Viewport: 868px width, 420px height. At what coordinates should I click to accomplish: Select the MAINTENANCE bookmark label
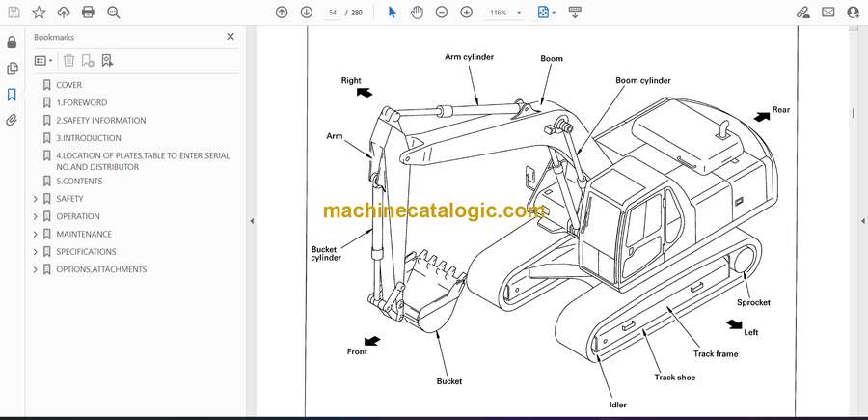pos(84,235)
